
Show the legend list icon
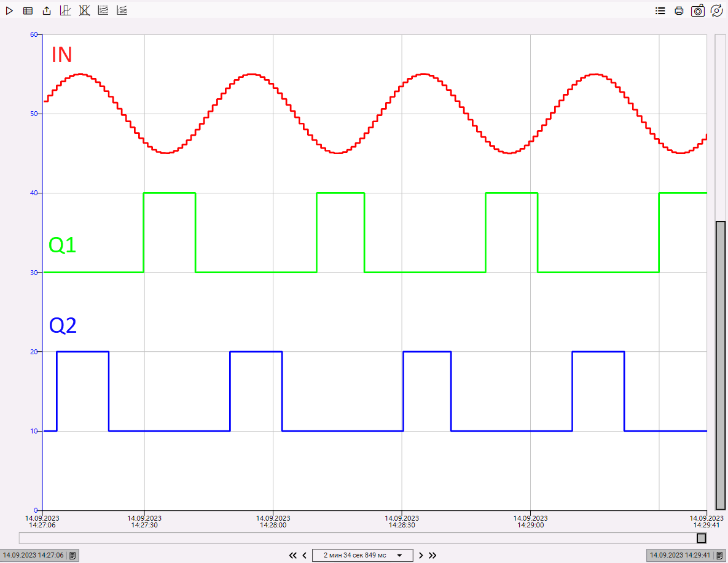point(660,10)
